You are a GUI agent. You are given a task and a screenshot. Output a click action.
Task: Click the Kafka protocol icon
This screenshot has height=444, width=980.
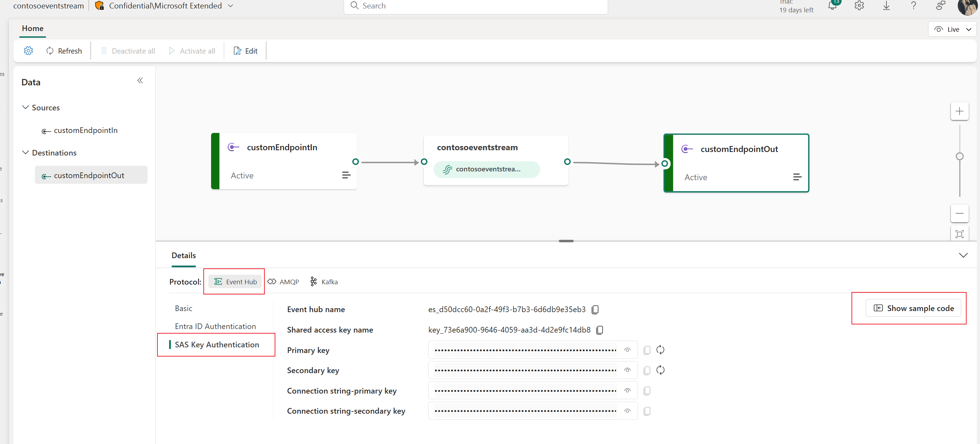(315, 282)
